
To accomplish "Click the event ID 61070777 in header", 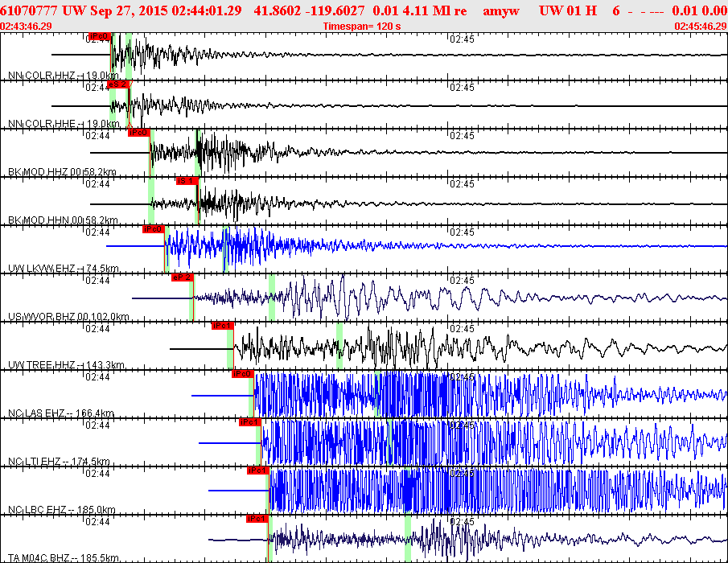I will point(29,10).
